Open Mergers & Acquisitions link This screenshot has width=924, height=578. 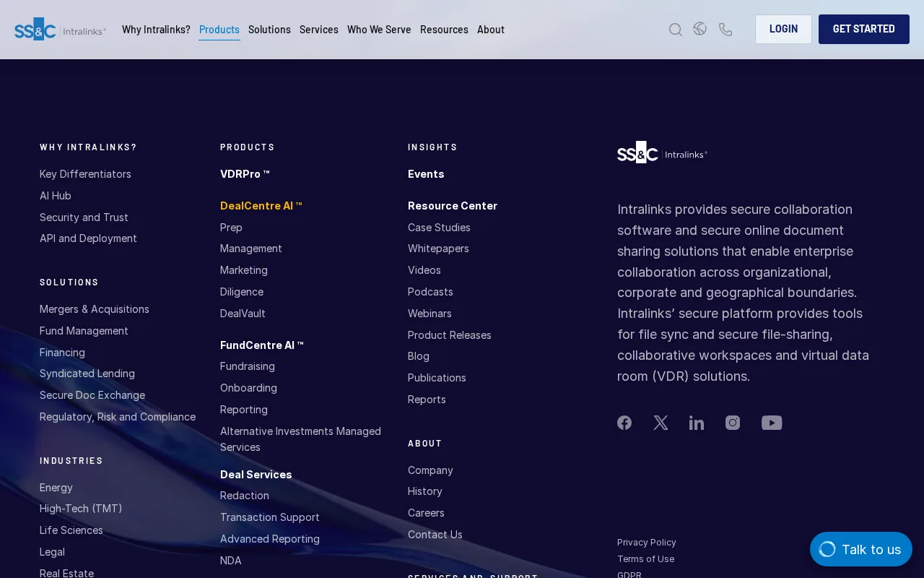click(x=95, y=309)
